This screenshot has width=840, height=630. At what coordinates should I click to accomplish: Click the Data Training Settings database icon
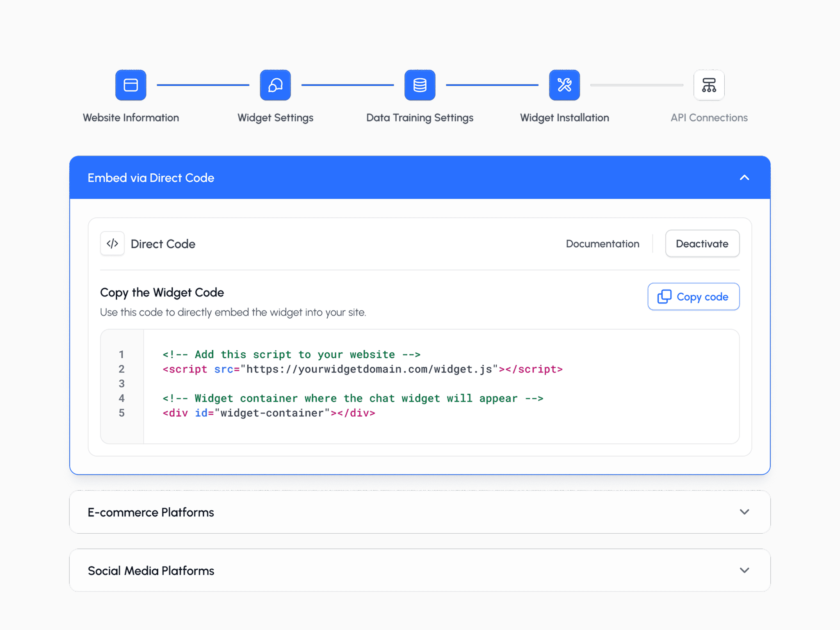click(420, 85)
